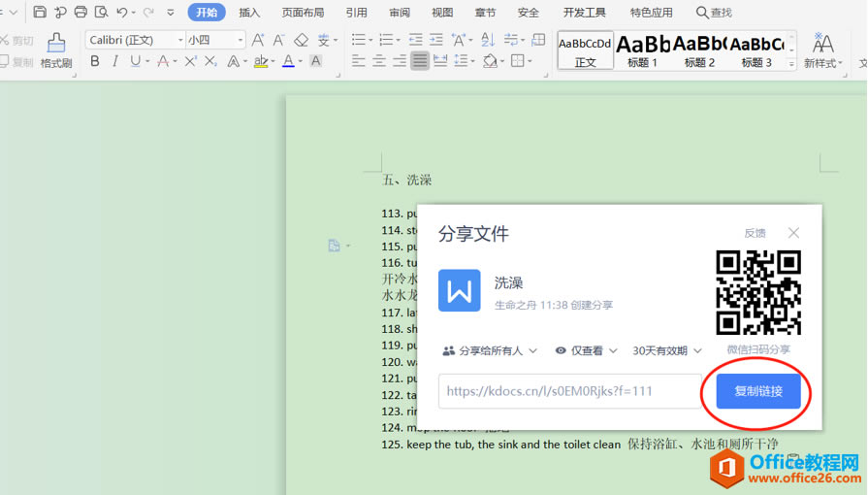Toggle superscript formatting
The height and width of the screenshot is (495, 868).
pos(190,61)
